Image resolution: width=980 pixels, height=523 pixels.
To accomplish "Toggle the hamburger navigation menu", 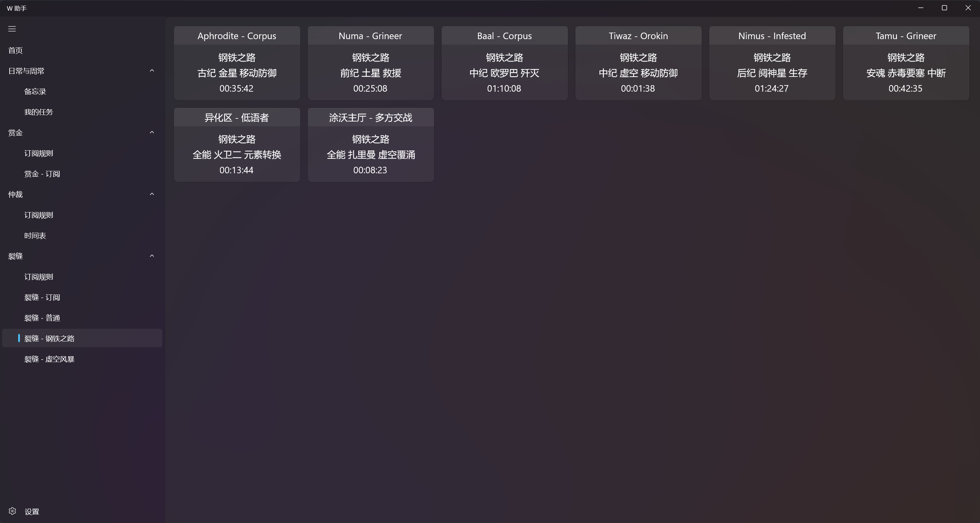I will [x=12, y=29].
